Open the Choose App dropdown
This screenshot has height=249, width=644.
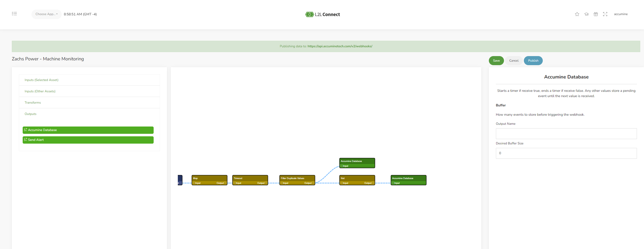pos(46,14)
